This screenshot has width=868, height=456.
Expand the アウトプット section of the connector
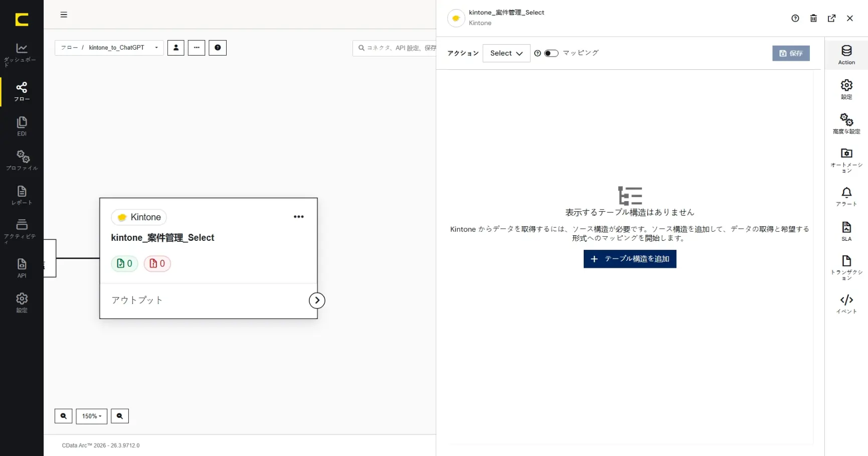(x=137, y=300)
